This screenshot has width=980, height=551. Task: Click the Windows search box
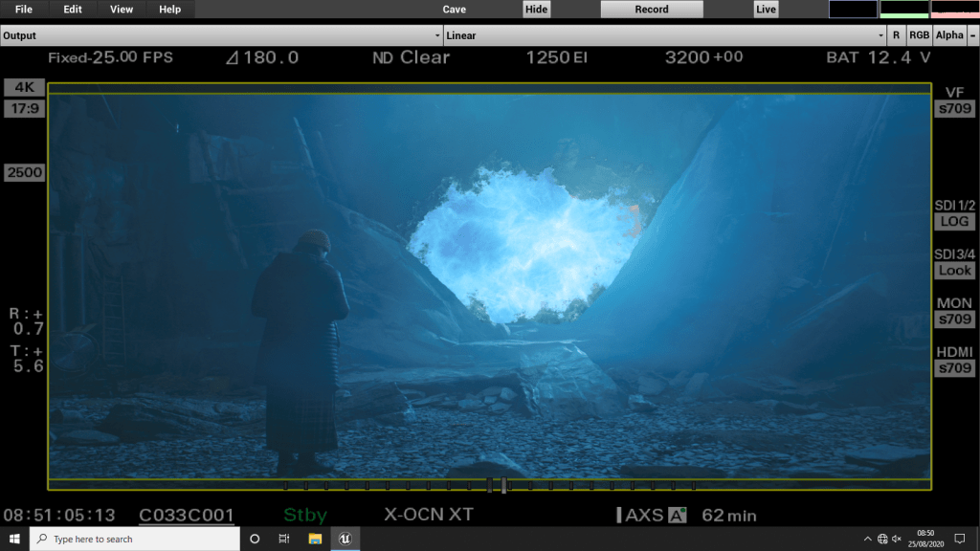click(x=134, y=539)
